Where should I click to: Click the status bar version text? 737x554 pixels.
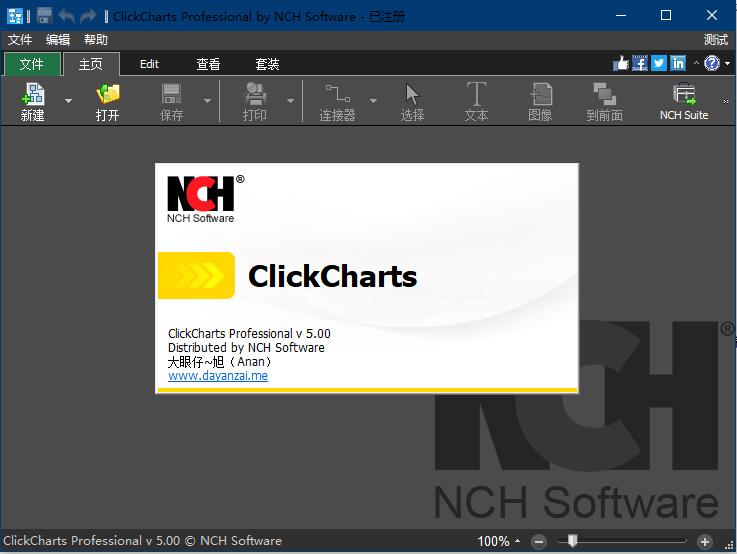pyautogui.click(x=142, y=541)
